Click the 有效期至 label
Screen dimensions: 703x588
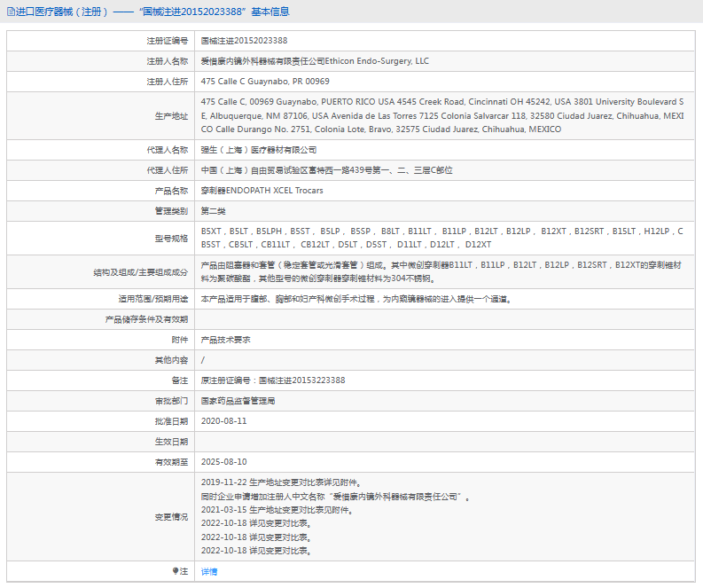[171, 462]
